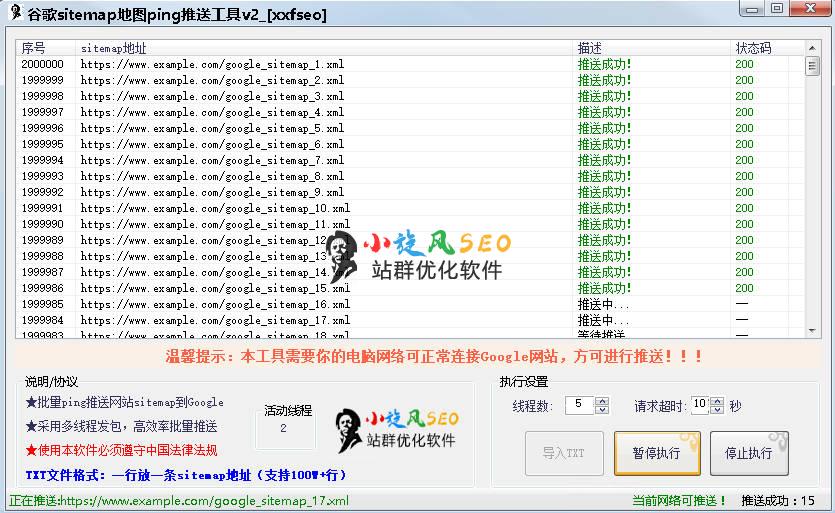Select the google_sitemap_2.xml URL

coord(212,80)
